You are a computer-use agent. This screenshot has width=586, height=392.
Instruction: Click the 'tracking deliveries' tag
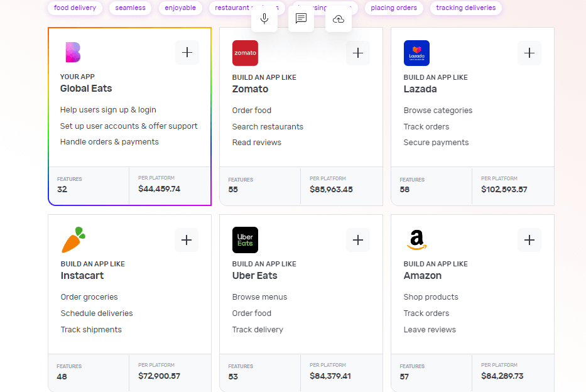465,8
